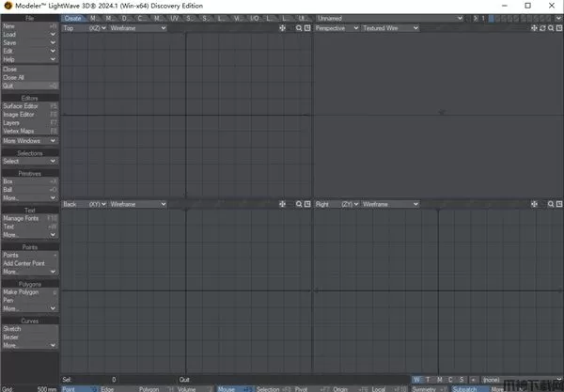Click the zoom magnifier in Back viewport
564x392 pixels.
(299, 204)
